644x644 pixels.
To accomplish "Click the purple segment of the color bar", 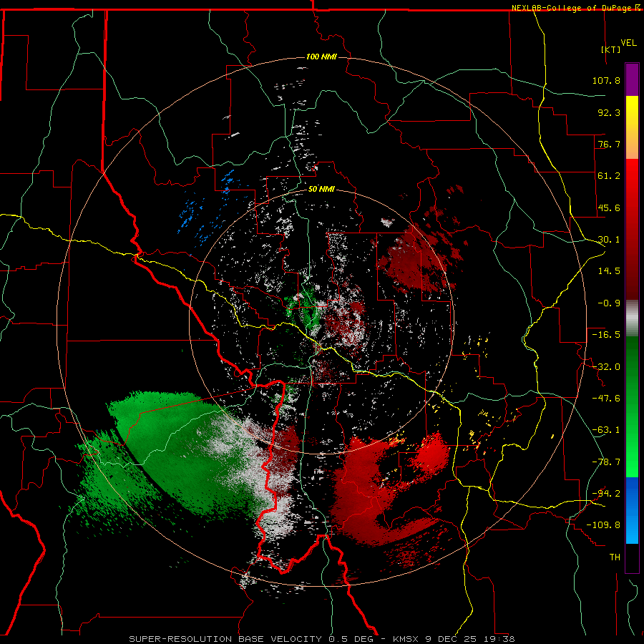I will click(x=632, y=79).
